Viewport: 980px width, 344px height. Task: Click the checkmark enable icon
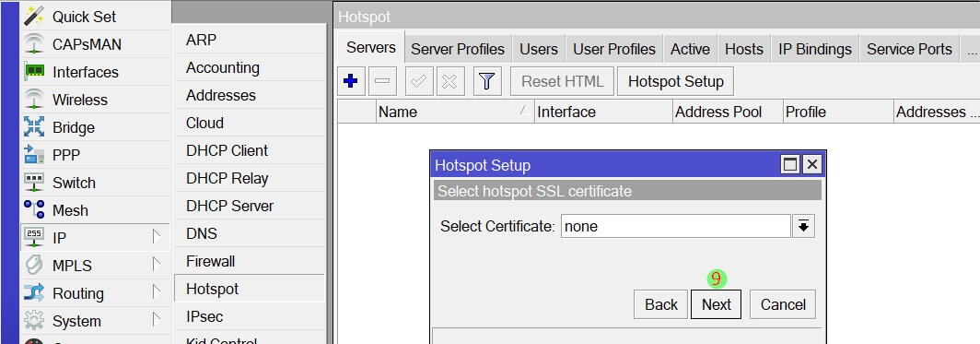tap(419, 81)
